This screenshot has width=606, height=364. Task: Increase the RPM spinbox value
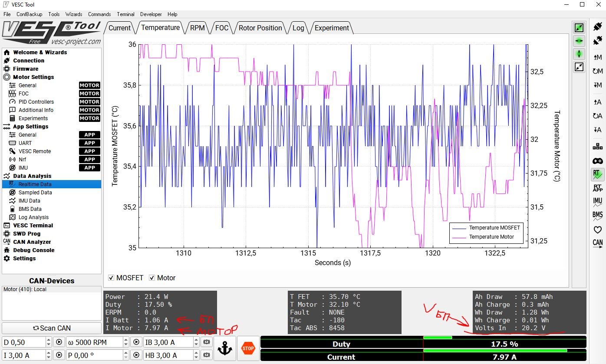pyautogui.click(x=126, y=340)
